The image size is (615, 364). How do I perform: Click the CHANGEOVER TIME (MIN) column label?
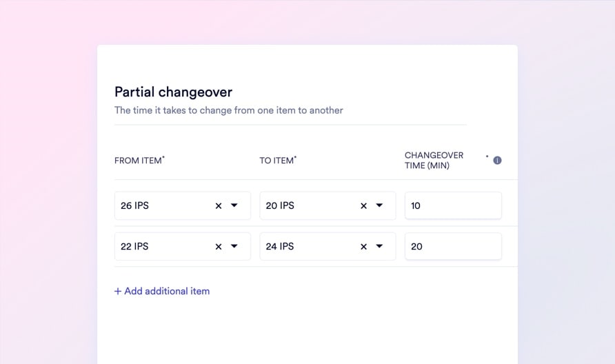coord(434,161)
